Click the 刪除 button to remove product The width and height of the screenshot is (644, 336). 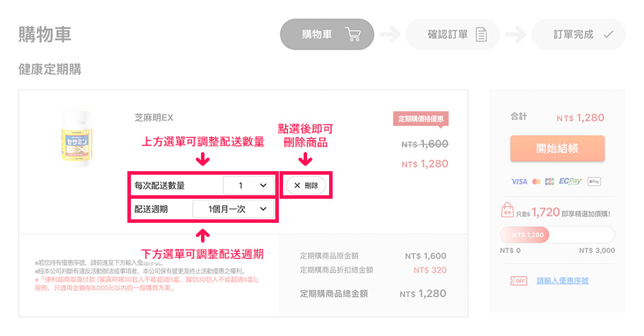pos(306,185)
